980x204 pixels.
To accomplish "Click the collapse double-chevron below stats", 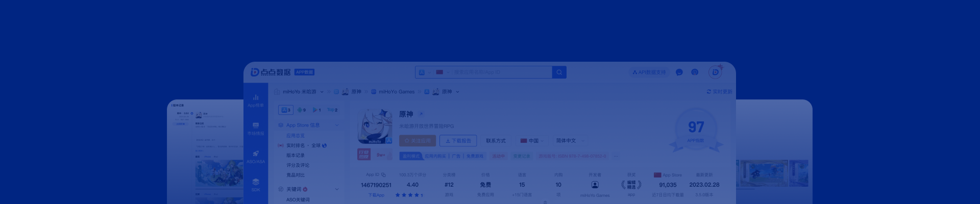I will [x=545, y=202].
